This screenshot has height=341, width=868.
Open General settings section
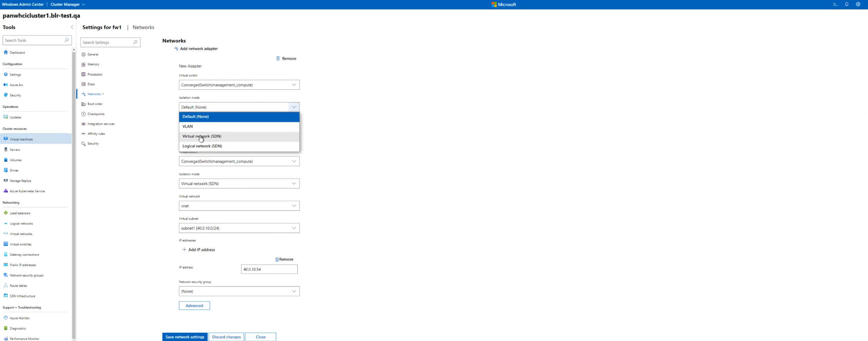pyautogui.click(x=93, y=55)
